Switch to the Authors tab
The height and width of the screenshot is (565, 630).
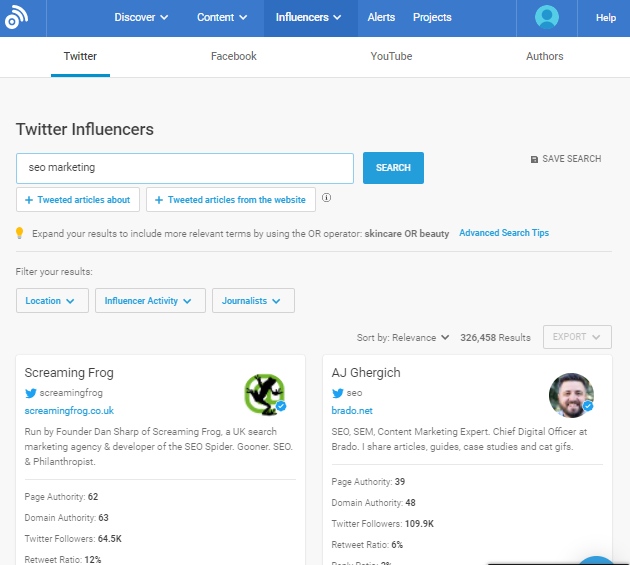(544, 56)
